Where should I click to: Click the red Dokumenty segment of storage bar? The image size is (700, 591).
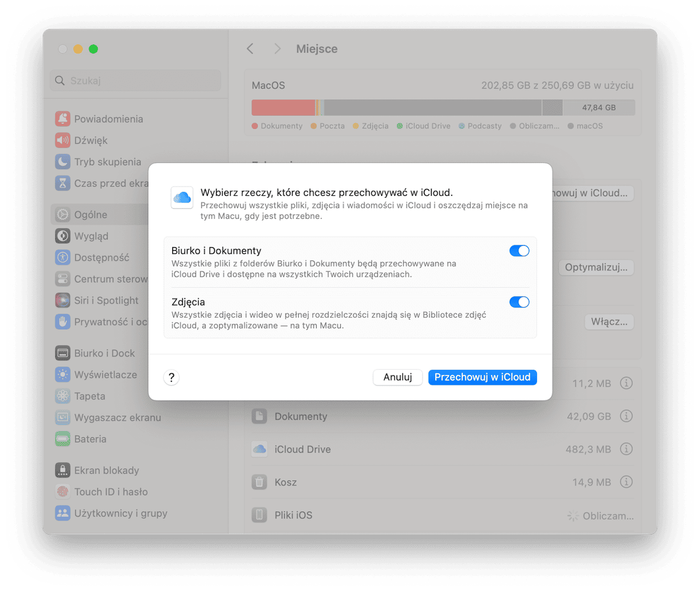point(283,108)
